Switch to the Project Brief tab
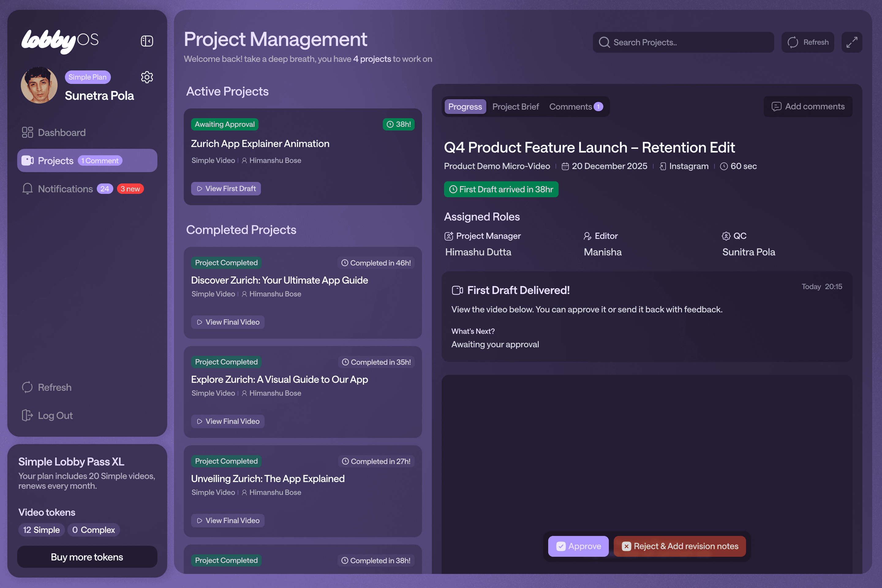 [515, 107]
